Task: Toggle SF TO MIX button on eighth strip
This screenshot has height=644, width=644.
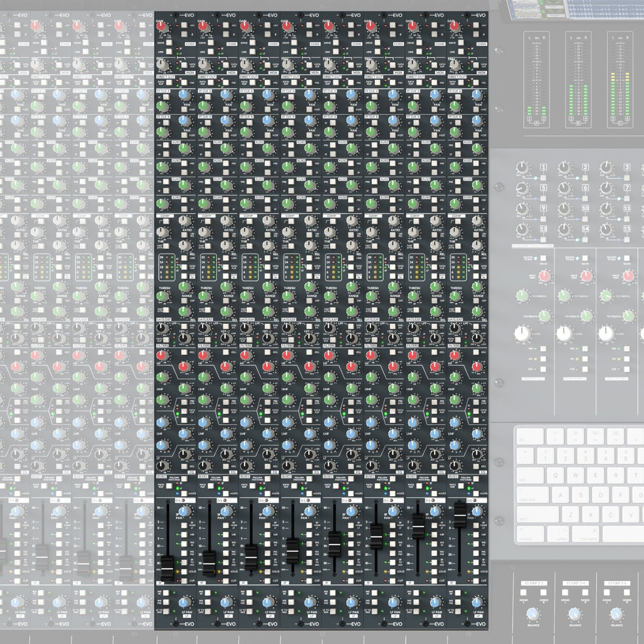Action: point(476,563)
